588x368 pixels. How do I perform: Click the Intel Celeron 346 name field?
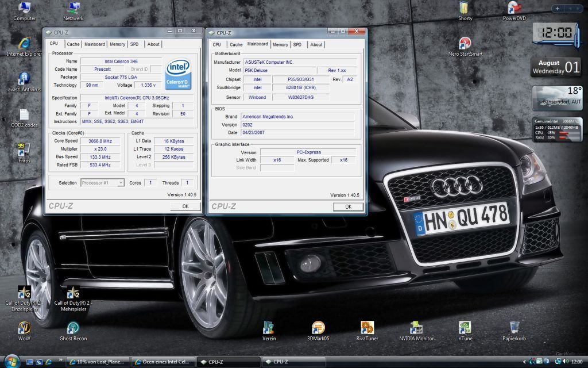(x=121, y=61)
